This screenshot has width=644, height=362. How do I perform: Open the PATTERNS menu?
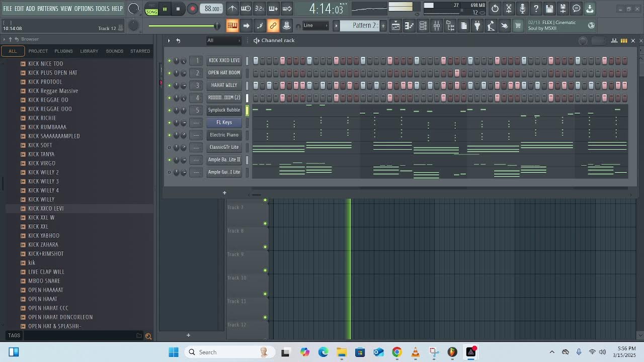48,9
